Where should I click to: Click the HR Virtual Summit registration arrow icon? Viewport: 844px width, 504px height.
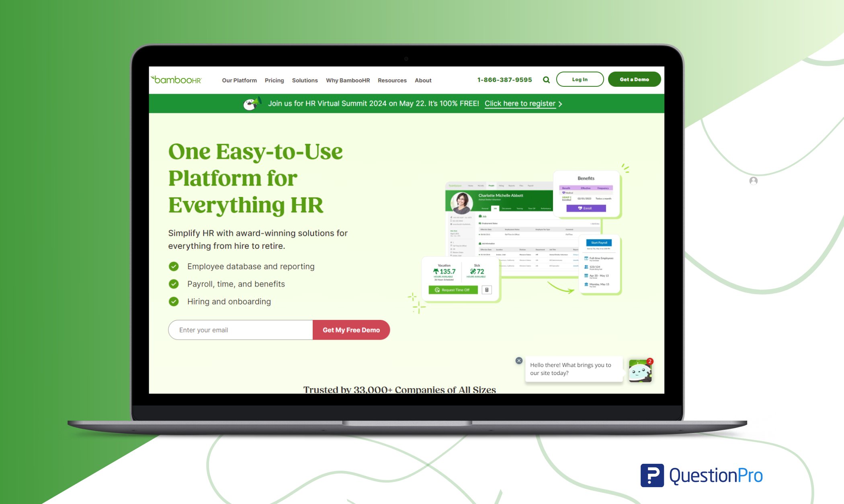pos(561,103)
